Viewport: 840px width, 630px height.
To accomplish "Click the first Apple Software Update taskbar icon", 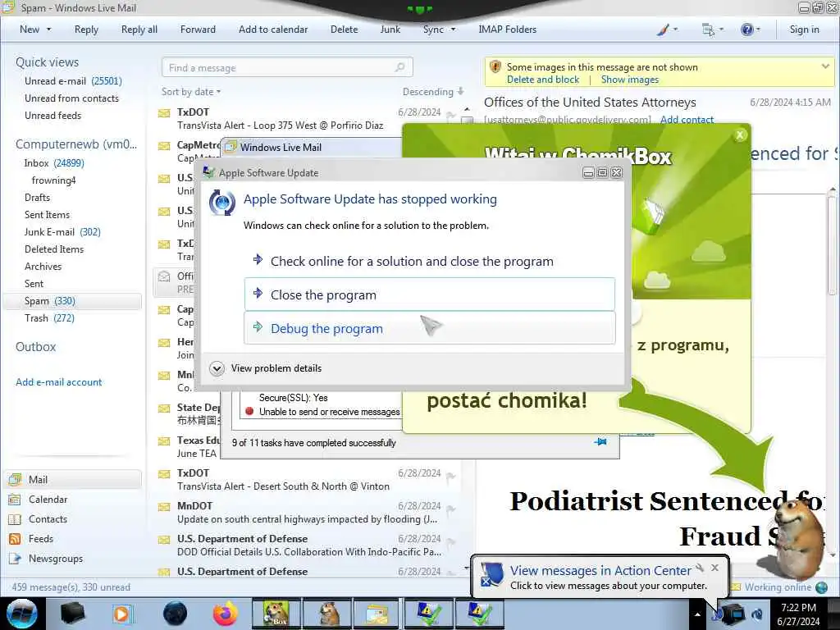I will click(x=428, y=614).
